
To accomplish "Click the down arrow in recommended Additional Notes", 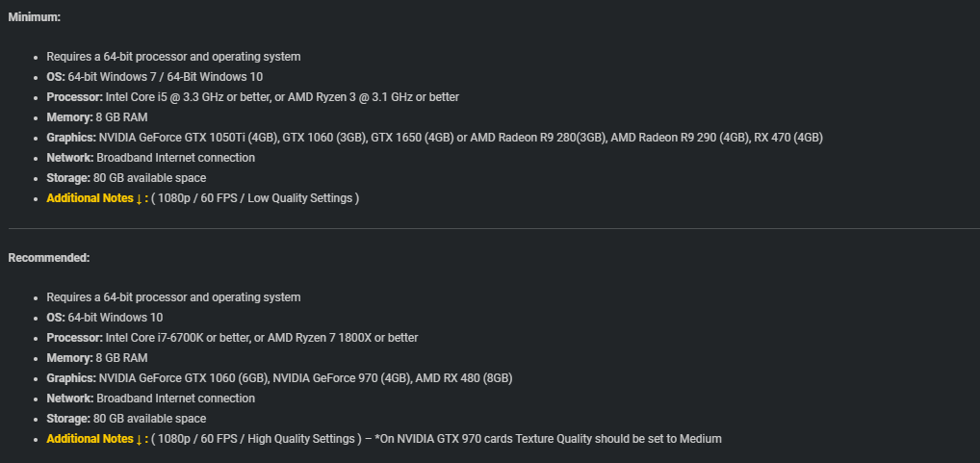I will pyautogui.click(x=139, y=439).
